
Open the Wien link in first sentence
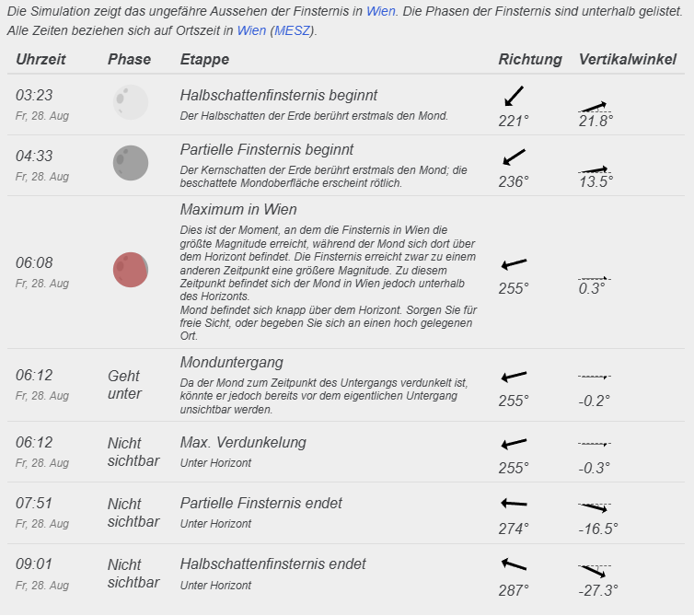[x=381, y=12]
